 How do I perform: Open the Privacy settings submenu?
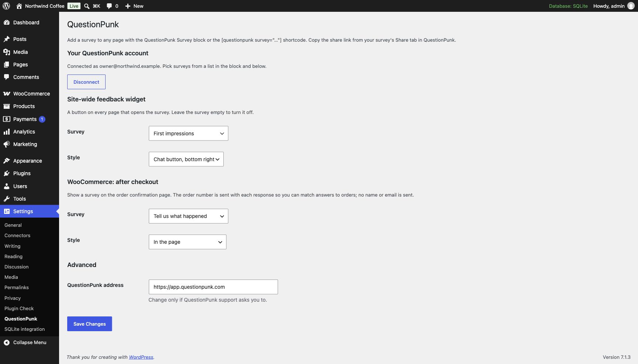(13, 298)
